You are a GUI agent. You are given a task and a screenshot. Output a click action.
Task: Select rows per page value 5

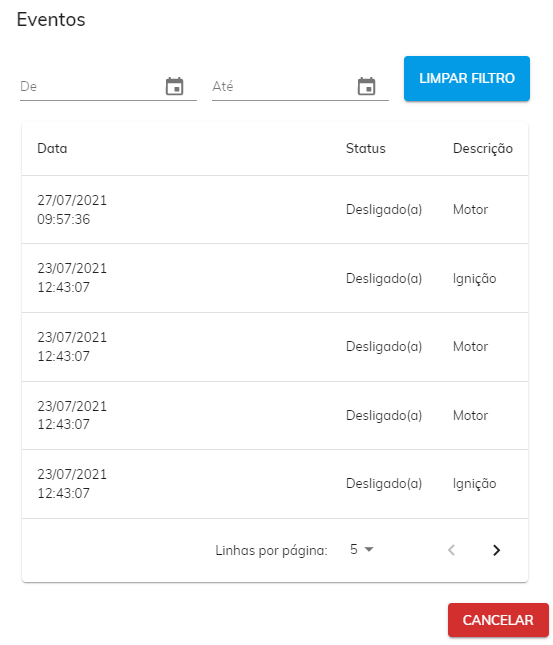pos(354,549)
